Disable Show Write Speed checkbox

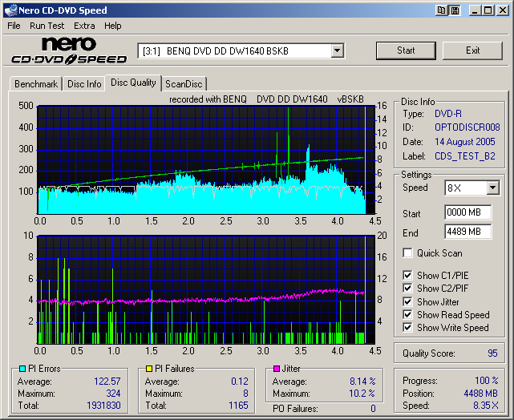pos(408,328)
